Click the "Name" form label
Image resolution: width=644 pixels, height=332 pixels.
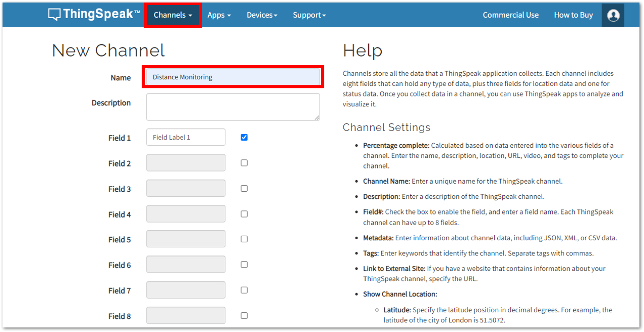[x=121, y=78]
